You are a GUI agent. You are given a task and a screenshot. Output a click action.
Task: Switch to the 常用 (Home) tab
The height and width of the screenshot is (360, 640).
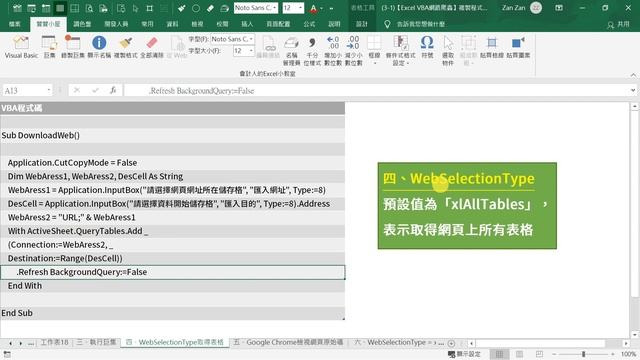(147, 24)
